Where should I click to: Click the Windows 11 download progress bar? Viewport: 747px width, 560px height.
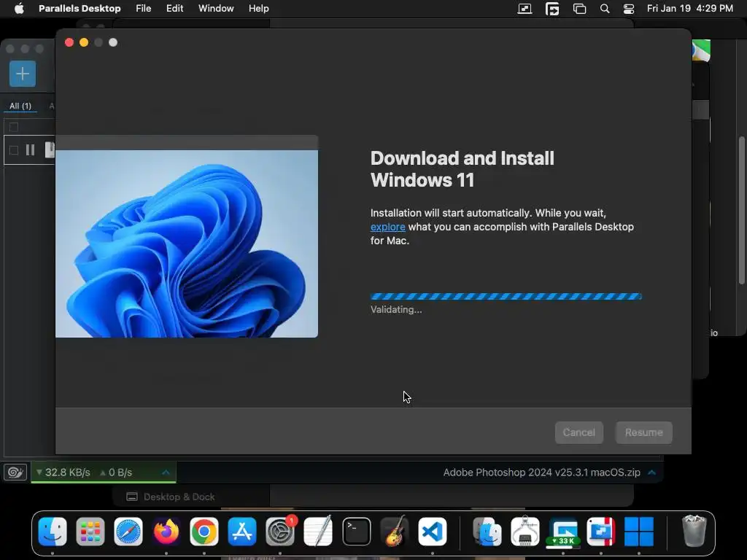pyautogui.click(x=506, y=296)
